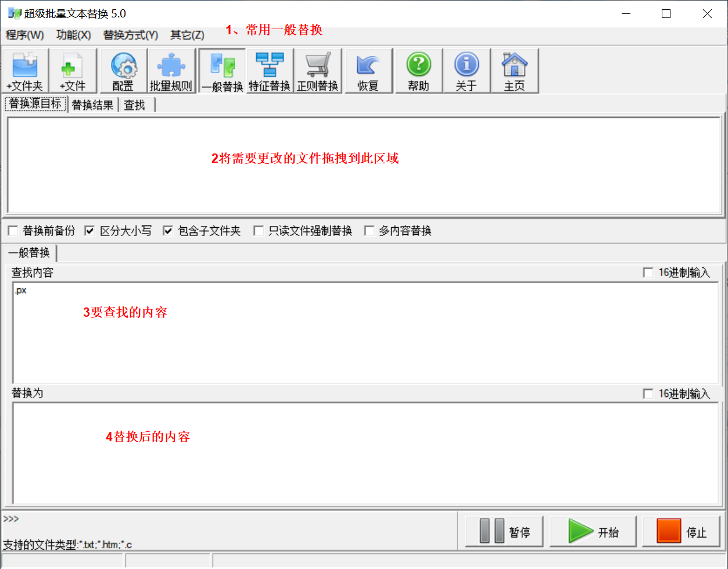Image resolution: width=728 pixels, height=569 pixels.
Task: Toggle 包含子文件夹 checkbox
Action: (168, 231)
